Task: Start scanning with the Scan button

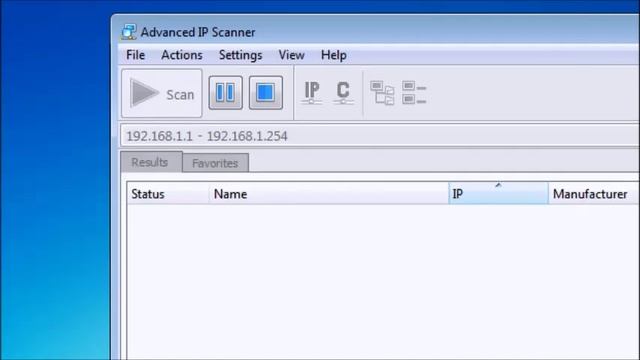Action: click(x=162, y=93)
